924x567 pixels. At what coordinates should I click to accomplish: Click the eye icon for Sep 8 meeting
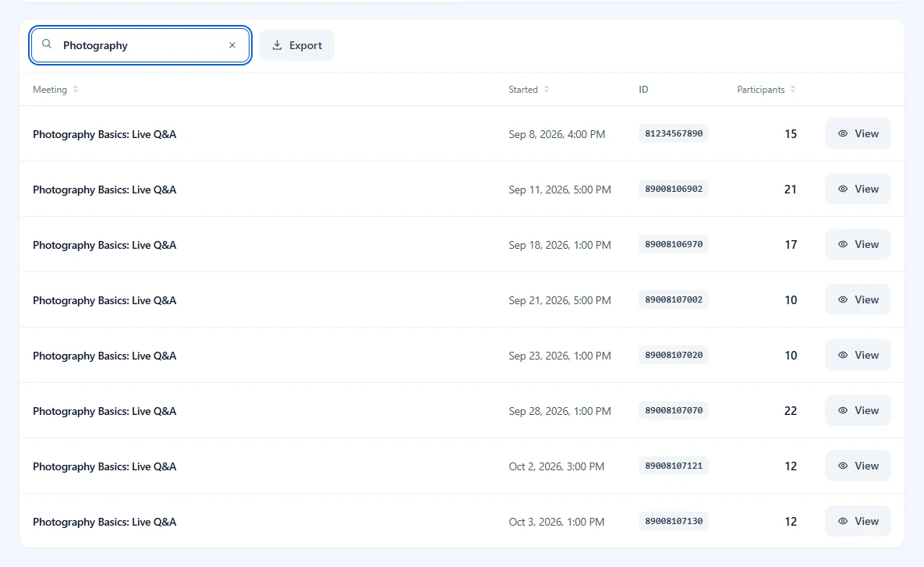click(843, 134)
